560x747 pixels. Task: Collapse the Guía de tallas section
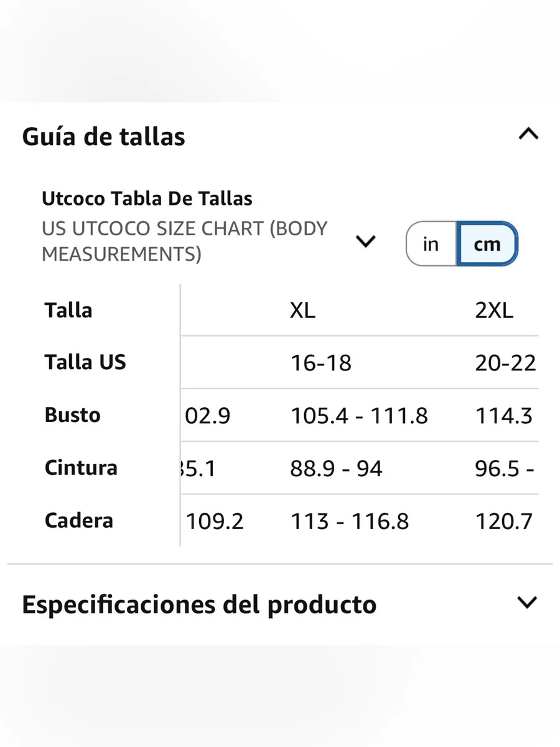(528, 134)
